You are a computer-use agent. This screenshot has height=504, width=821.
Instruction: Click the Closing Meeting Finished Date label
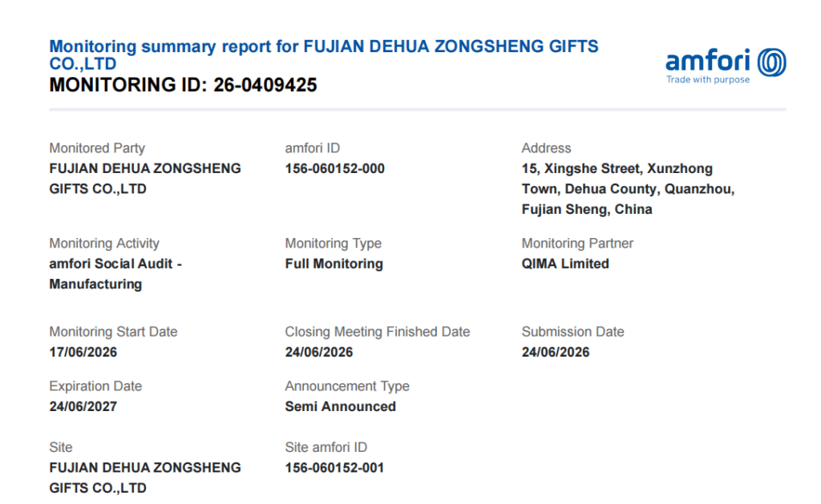pyautogui.click(x=378, y=332)
